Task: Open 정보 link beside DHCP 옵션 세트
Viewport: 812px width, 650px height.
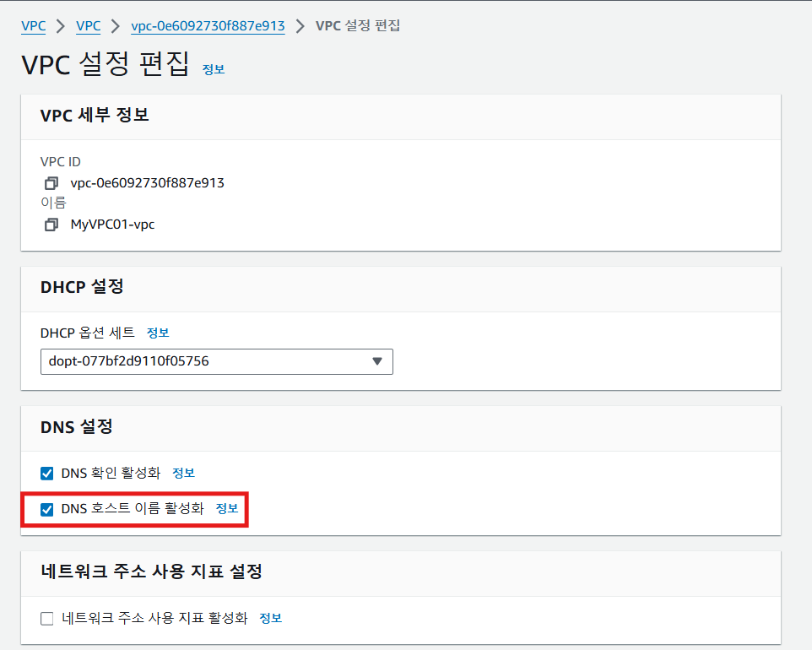Action: pyautogui.click(x=158, y=333)
